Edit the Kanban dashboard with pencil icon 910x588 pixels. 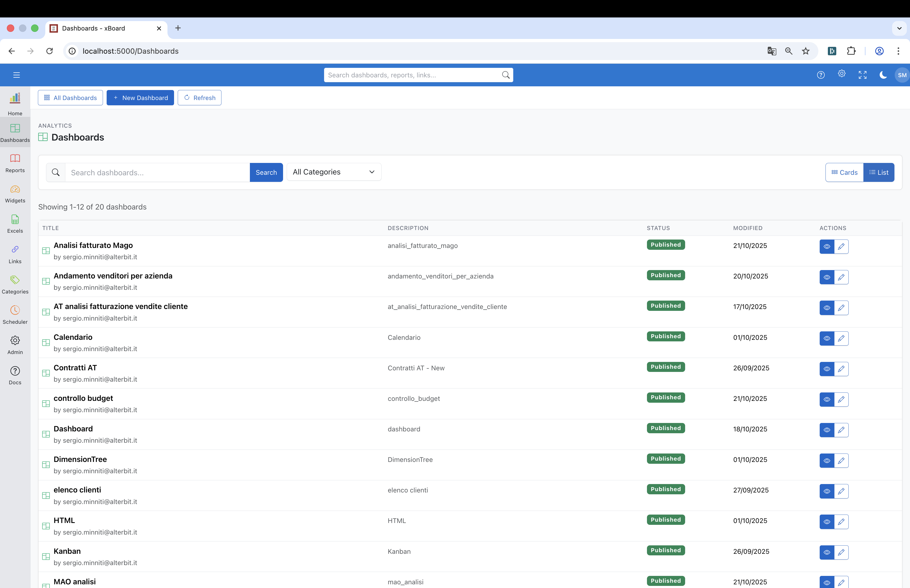(x=841, y=552)
